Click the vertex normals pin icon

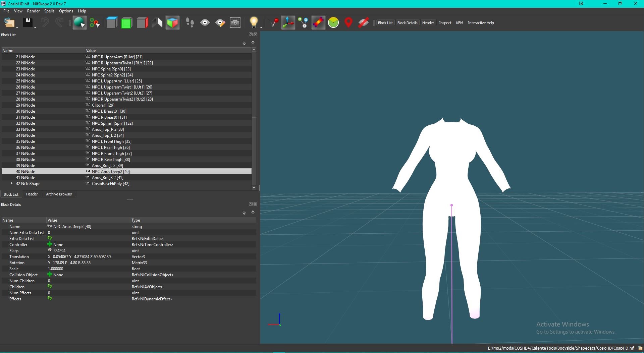point(274,23)
